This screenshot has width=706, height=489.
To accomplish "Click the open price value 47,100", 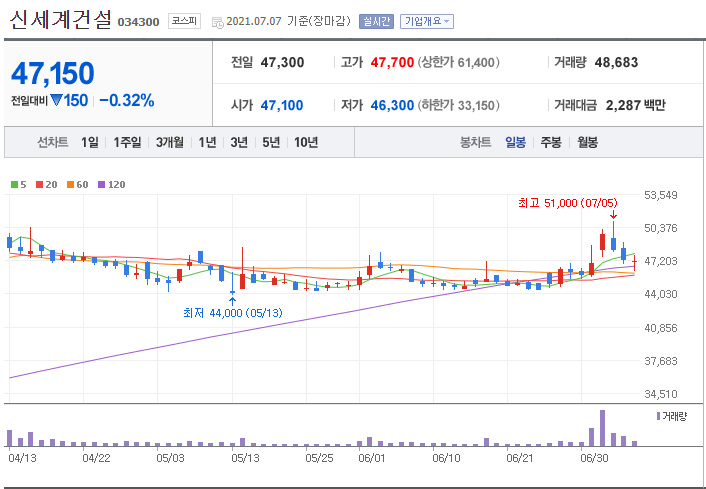I will click(x=282, y=105).
